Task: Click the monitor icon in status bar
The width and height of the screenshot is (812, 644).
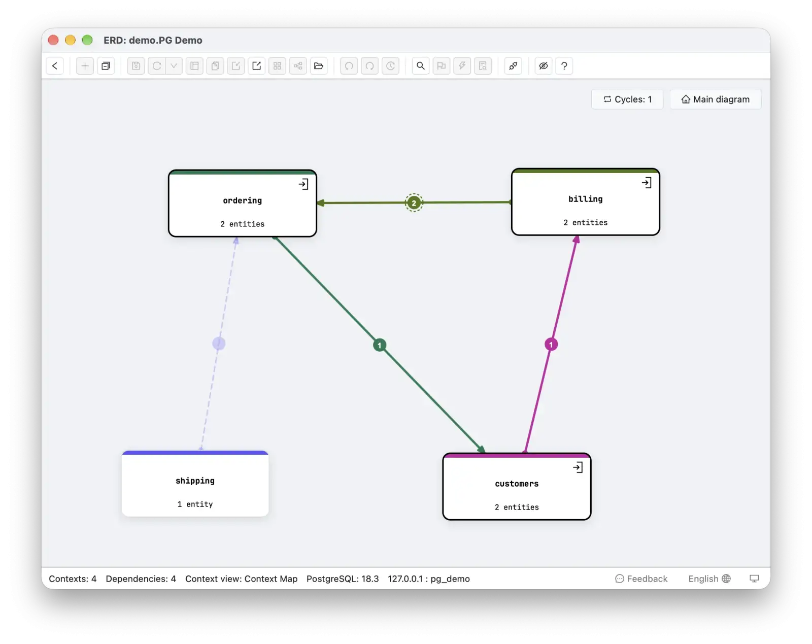Action: pyautogui.click(x=755, y=579)
